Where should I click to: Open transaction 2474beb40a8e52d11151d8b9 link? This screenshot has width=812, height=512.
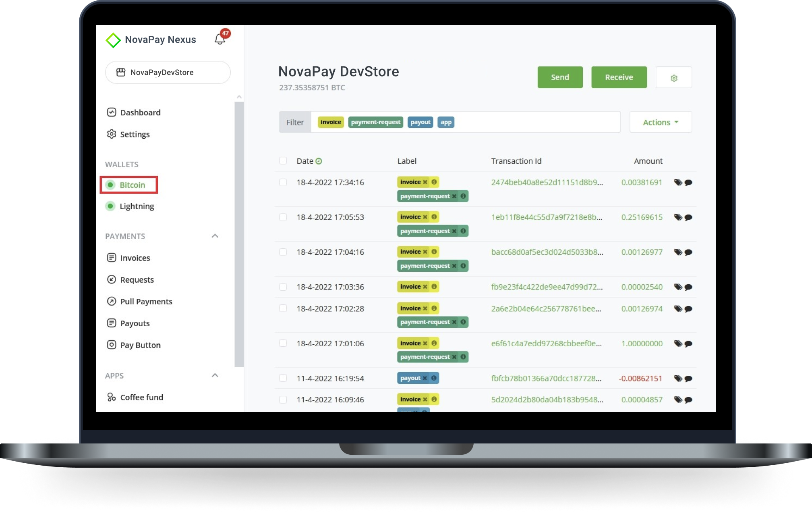(547, 182)
